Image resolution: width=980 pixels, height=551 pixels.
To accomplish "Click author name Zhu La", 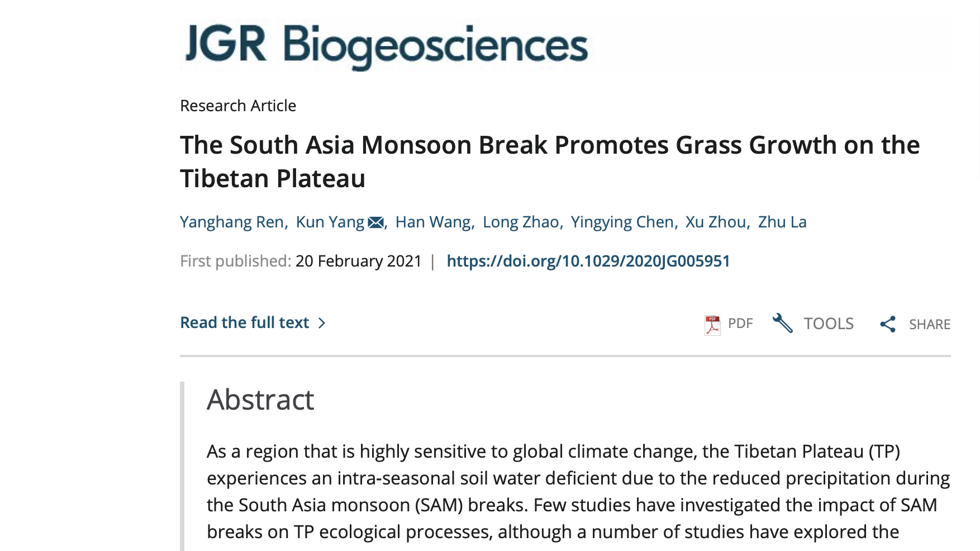I will click(782, 222).
